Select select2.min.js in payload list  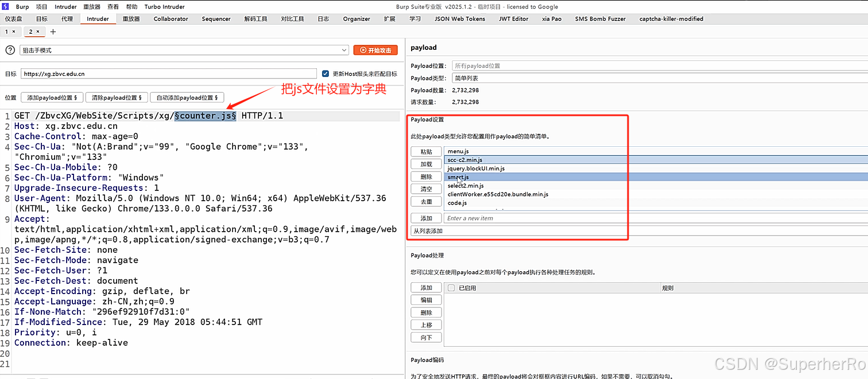[x=656, y=186]
